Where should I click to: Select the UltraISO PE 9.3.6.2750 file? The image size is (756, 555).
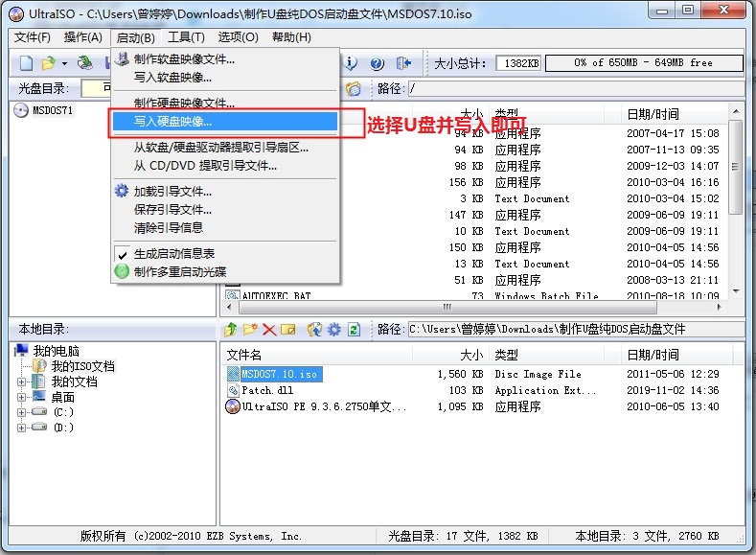tap(316, 406)
